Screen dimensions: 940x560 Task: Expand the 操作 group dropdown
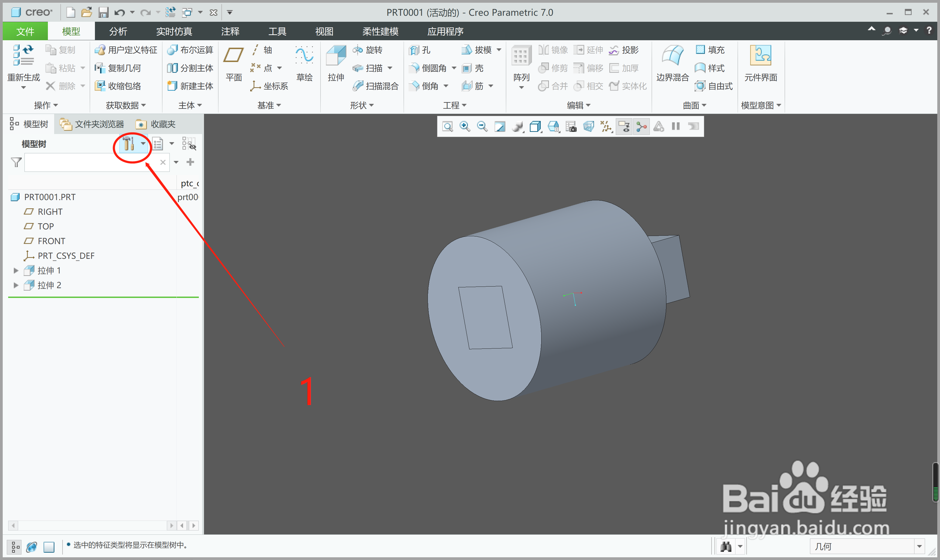coord(46,105)
